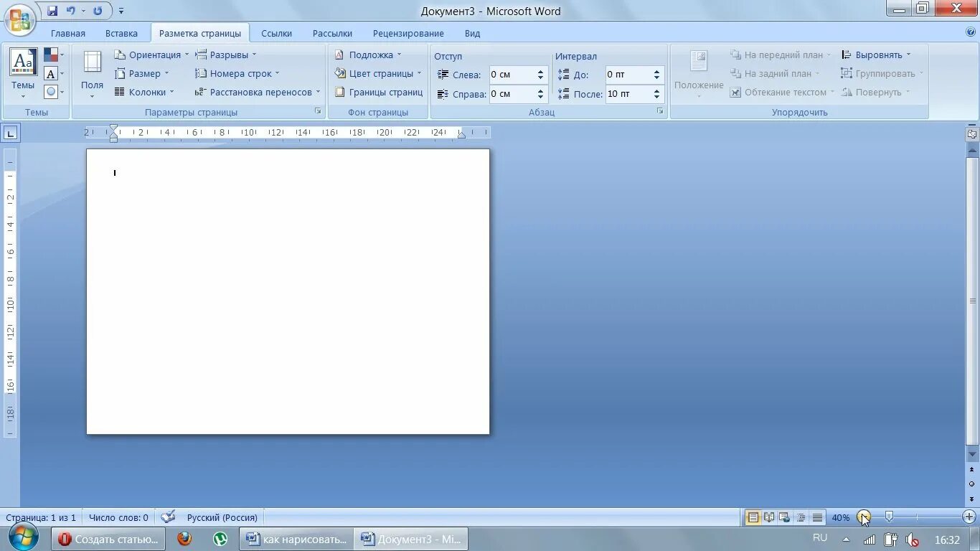Click the Слева left indent field

[512, 75]
